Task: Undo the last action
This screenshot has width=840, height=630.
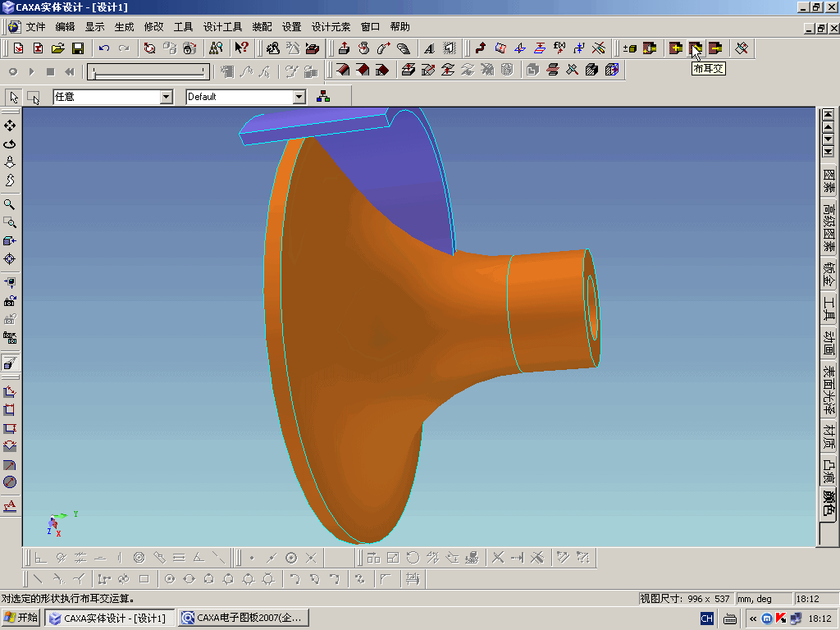Action: [104, 48]
